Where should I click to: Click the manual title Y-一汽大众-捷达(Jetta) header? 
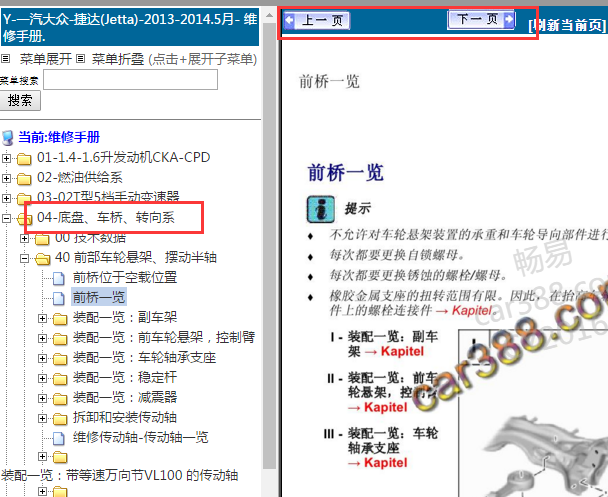pyautogui.click(x=130, y=26)
